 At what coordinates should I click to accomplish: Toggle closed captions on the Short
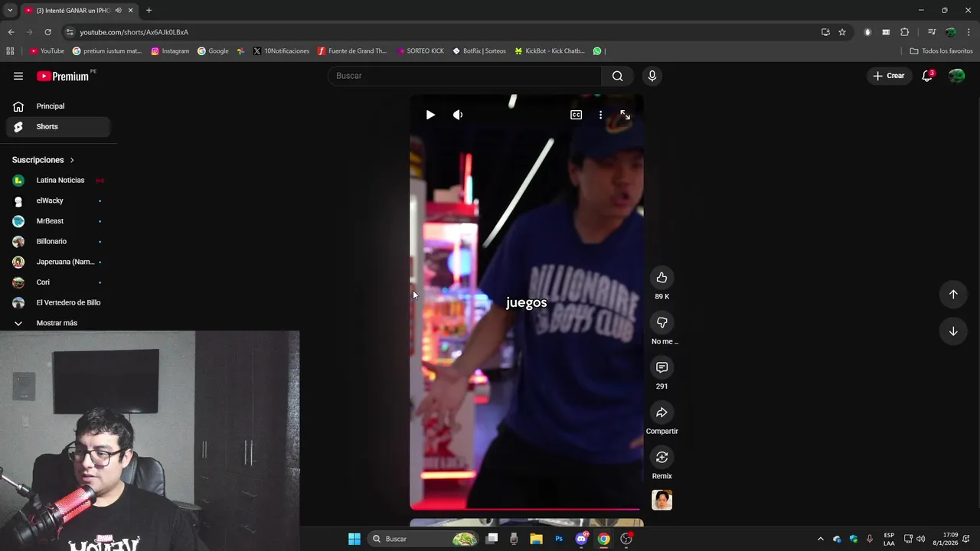[x=576, y=115]
